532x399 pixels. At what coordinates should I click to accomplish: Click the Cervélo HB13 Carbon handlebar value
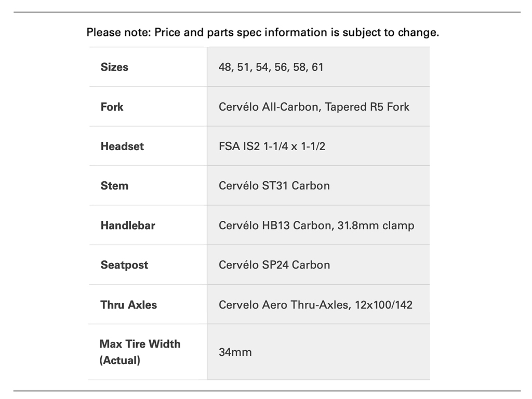316,225
